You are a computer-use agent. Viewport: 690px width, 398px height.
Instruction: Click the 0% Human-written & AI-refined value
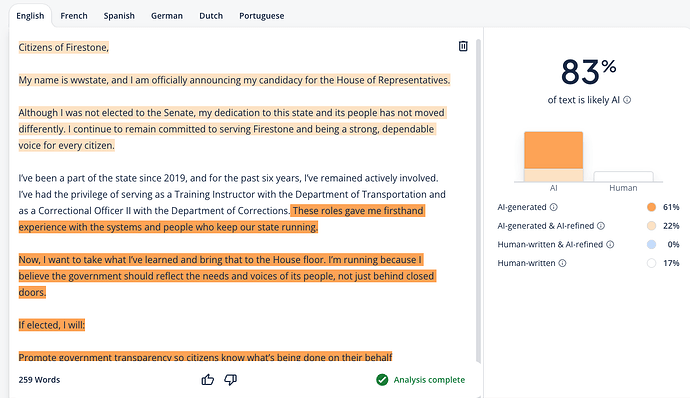[673, 244]
